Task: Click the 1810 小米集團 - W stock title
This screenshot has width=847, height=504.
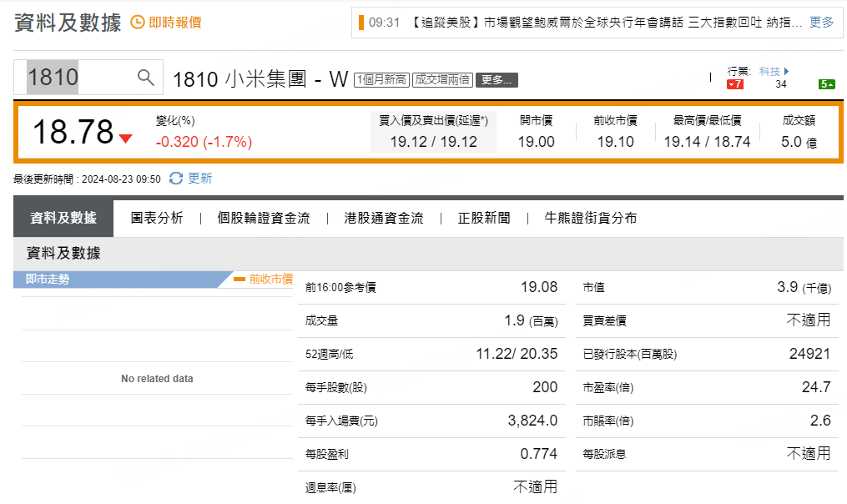Action: click(260, 79)
